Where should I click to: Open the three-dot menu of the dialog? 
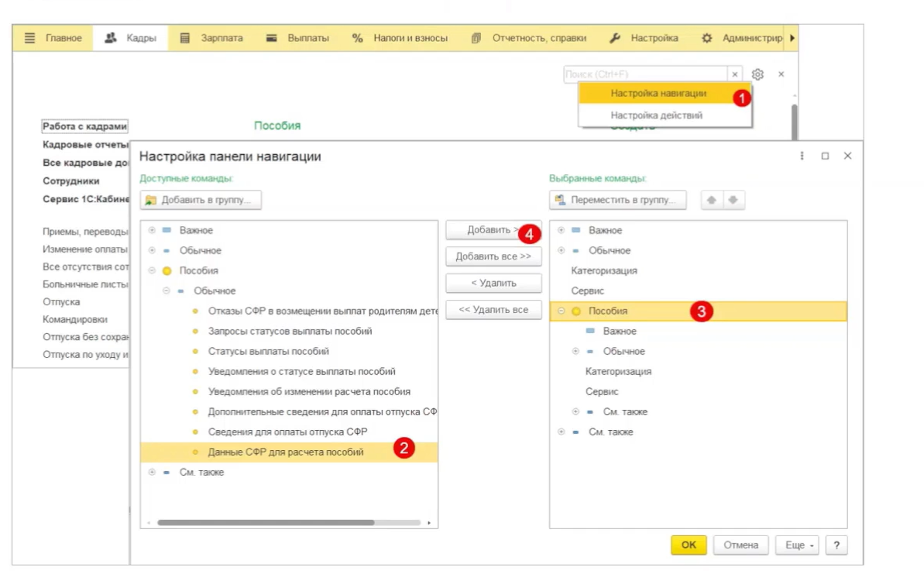pos(802,156)
